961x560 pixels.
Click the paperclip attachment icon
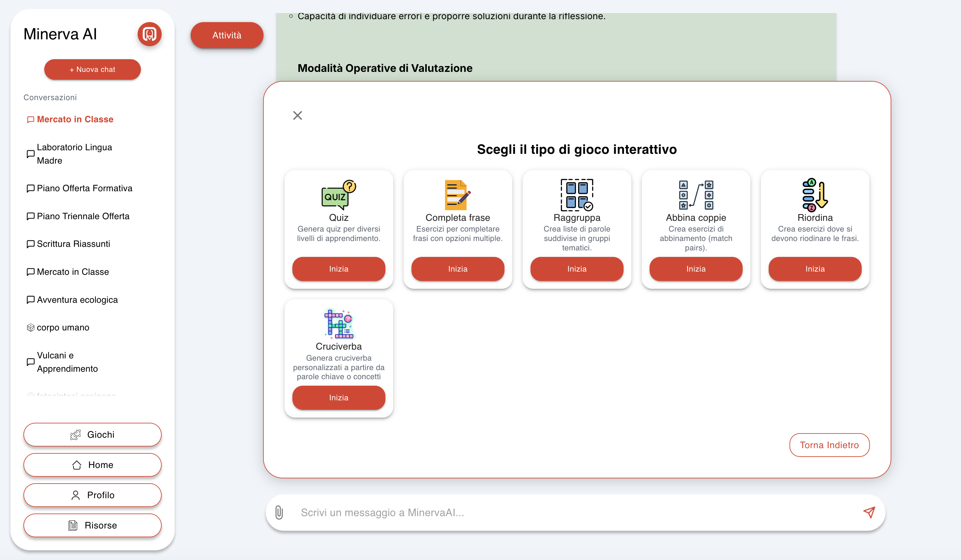[x=279, y=512]
